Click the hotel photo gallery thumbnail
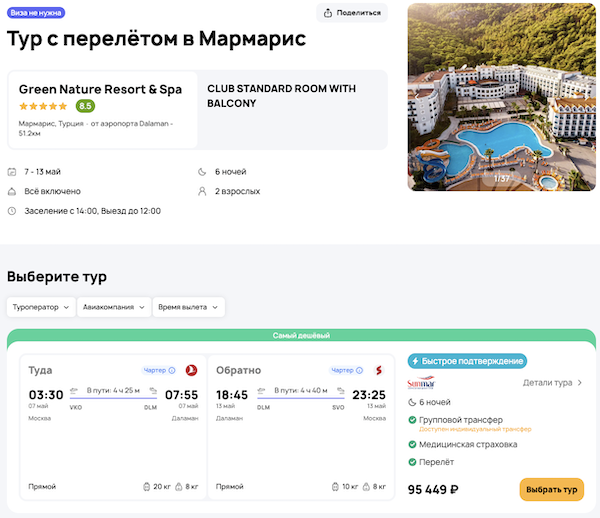Screen dimensions: 600x518 pyautogui.click(x=502, y=97)
